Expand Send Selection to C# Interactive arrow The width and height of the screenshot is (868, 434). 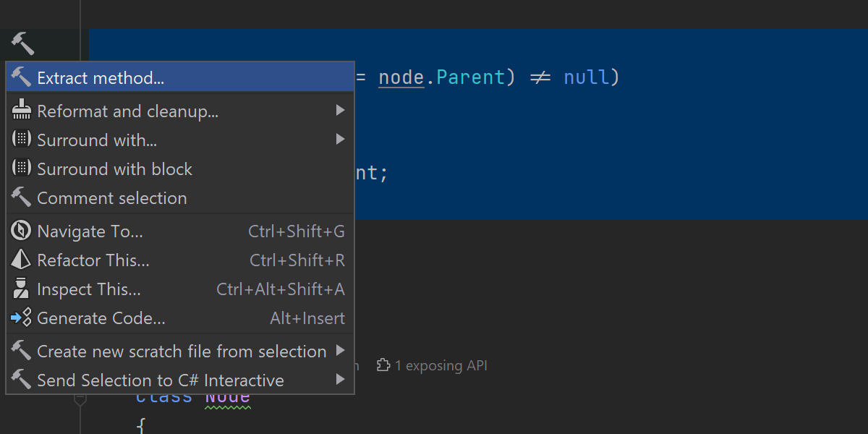(x=340, y=380)
